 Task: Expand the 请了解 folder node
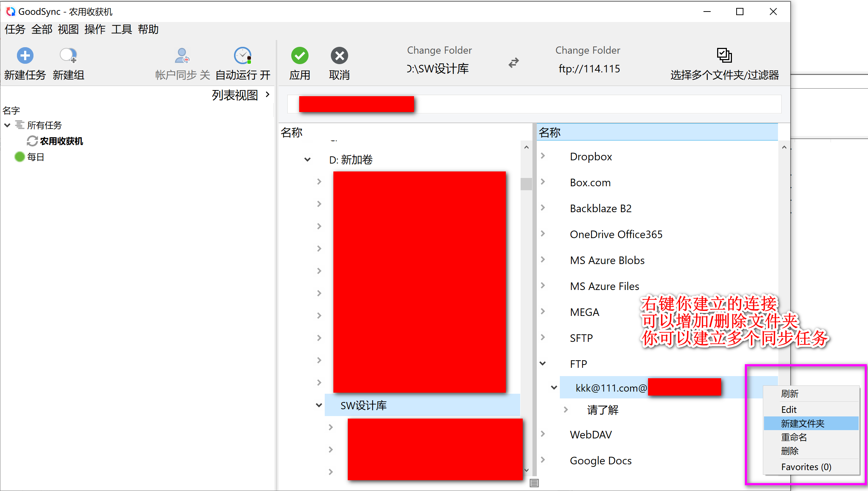[x=566, y=410]
